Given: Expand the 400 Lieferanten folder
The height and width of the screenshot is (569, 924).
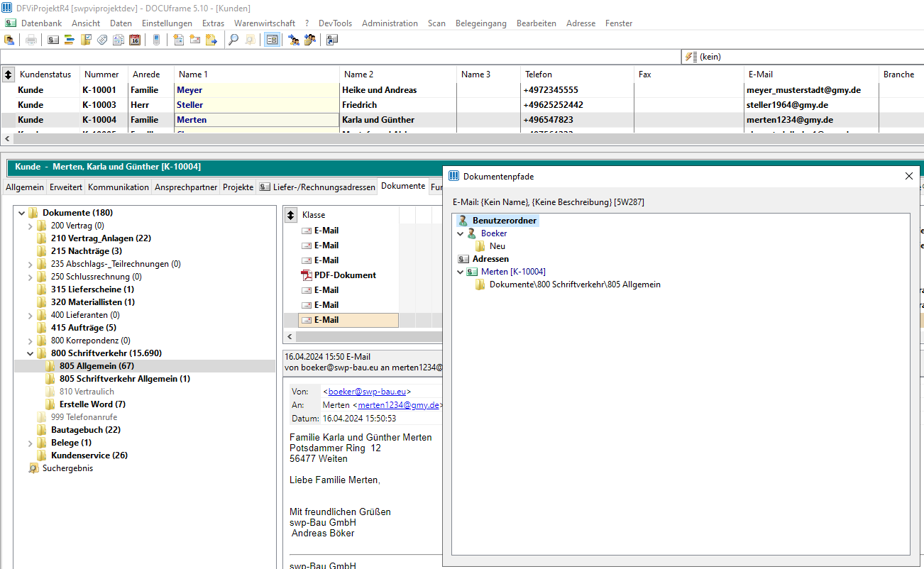Looking at the screenshot, I should (x=31, y=315).
